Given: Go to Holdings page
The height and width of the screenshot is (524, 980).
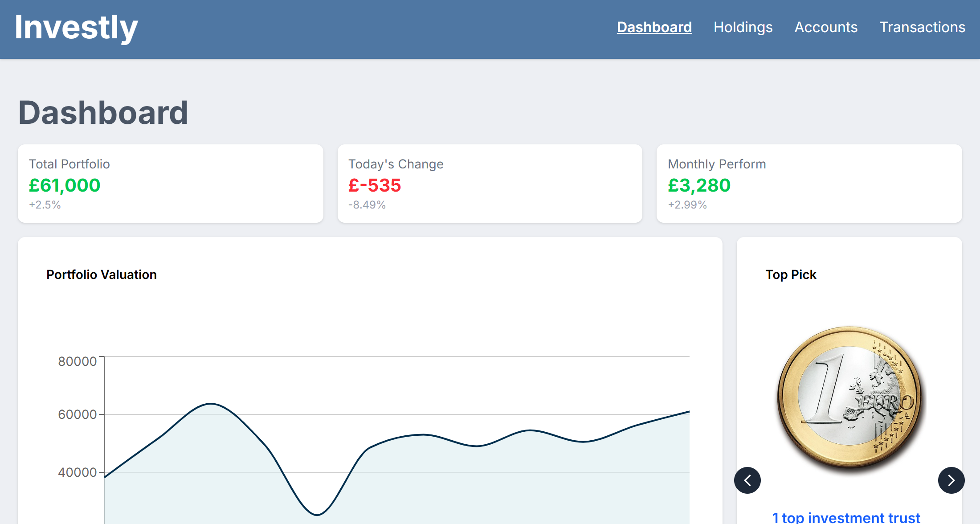Looking at the screenshot, I should coord(743,27).
